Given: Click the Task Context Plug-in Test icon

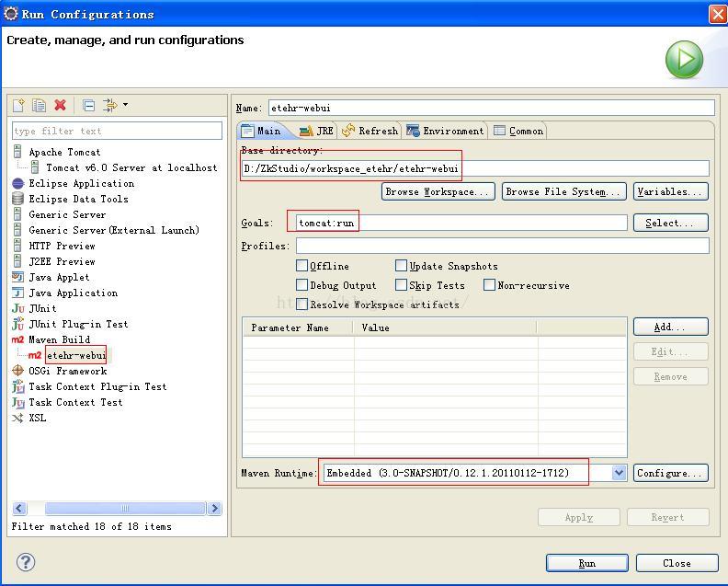Looking at the screenshot, I should (x=18, y=386).
